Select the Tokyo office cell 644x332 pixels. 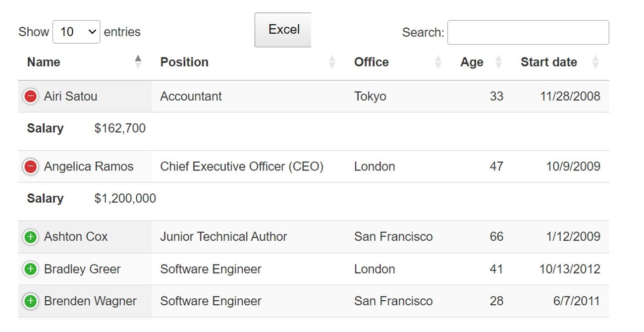click(370, 96)
